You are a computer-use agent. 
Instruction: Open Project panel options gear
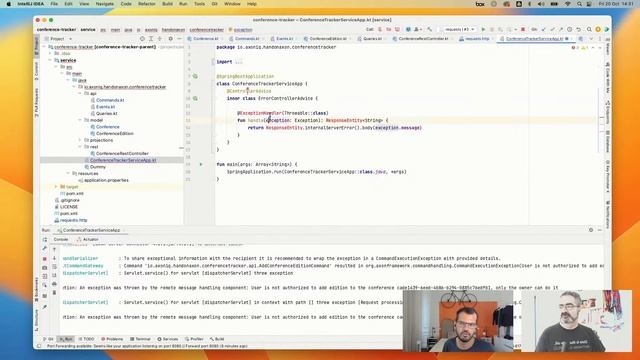pos(171,39)
